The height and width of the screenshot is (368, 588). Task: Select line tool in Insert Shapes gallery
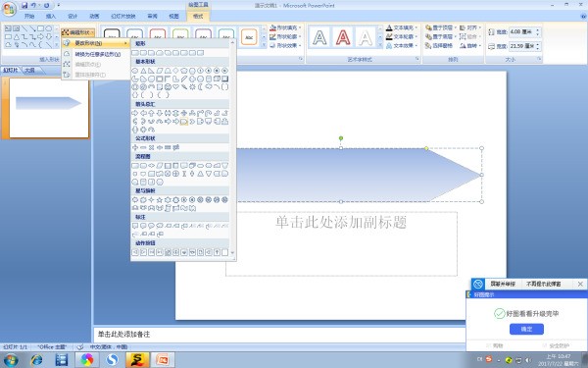(24, 28)
